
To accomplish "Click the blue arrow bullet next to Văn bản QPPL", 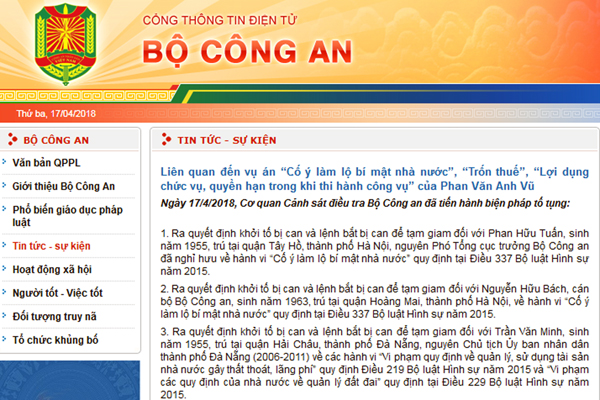I will pos(4,162).
